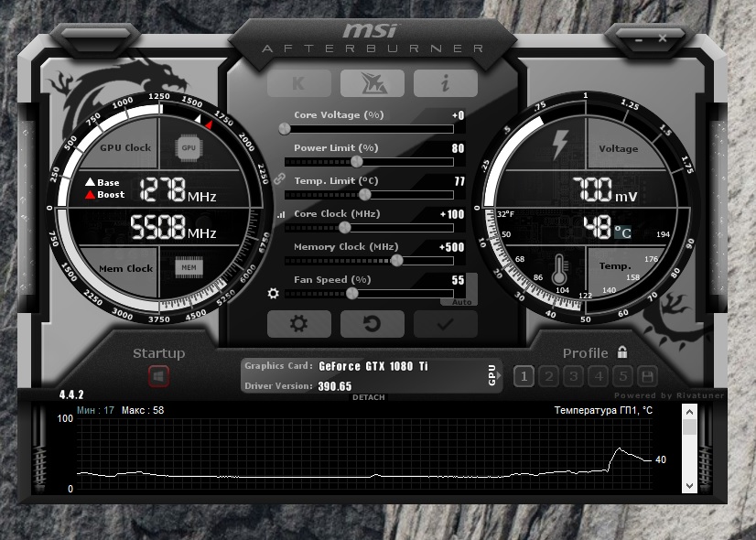
Task: Toggle the fan speed Auto button
Action: pos(461,302)
